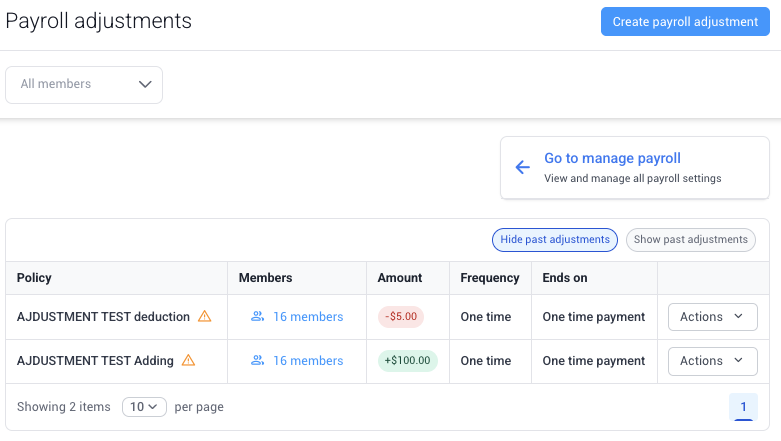Viewport: 781px width, 441px height.
Task: Go to page 1 in pagination
Action: (743, 407)
